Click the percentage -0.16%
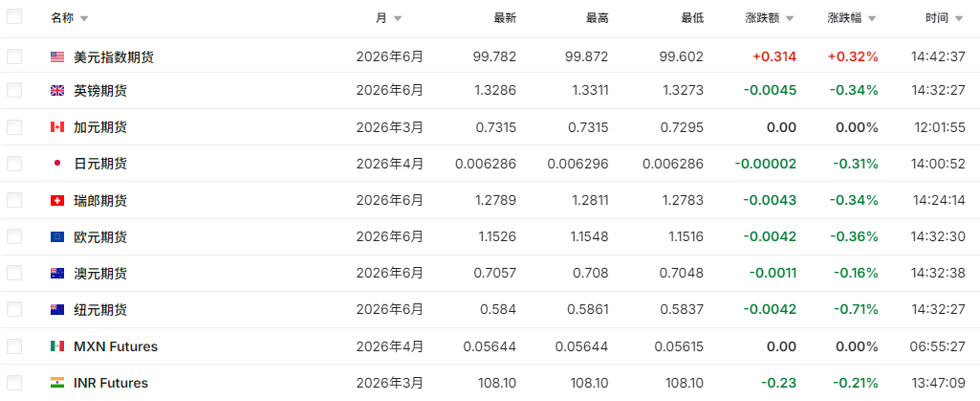This screenshot has height=401, width=980. click(x=855, y=274)
